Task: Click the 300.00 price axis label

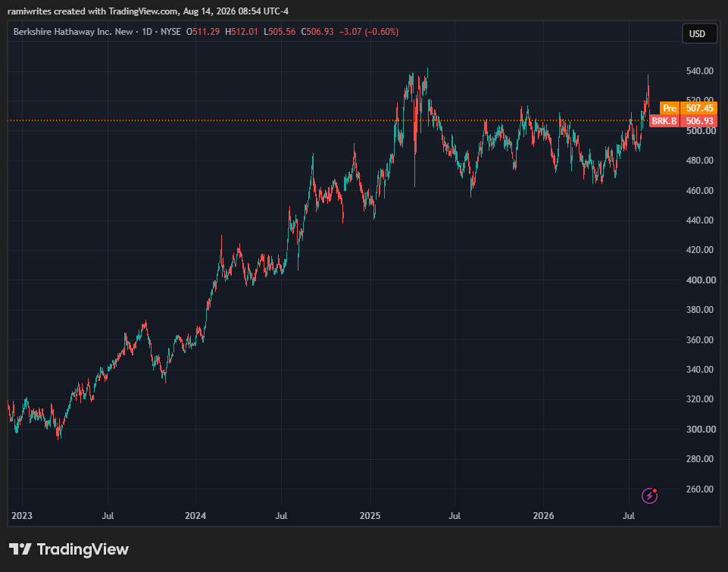Action: click(700, 430)
